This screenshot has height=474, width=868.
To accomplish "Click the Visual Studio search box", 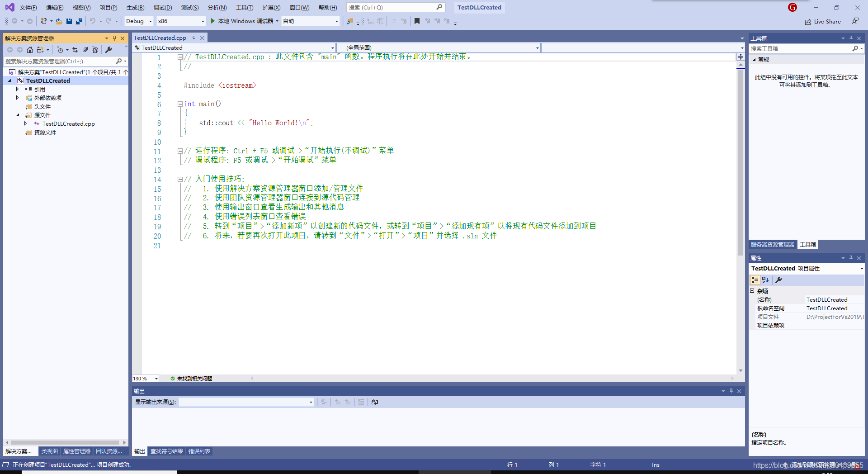I will [x=396, y=7].
